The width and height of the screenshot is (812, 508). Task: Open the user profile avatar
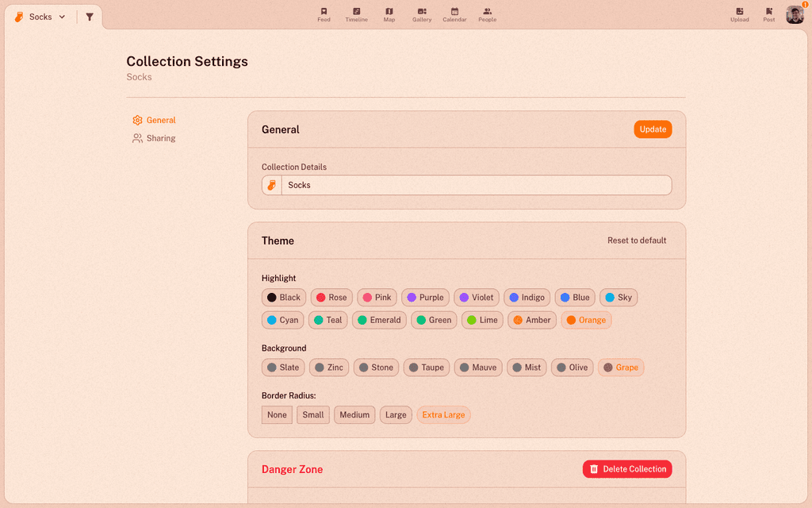pyautogui.click(x=795, y=15)
